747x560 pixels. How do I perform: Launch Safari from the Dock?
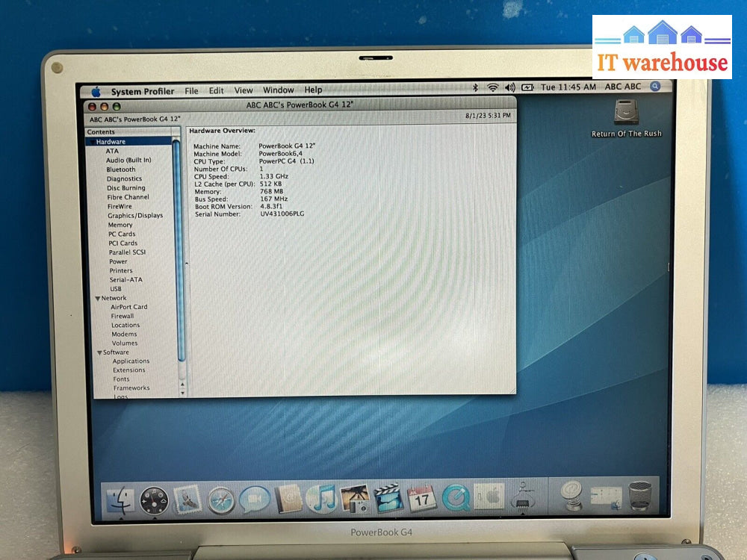221,499
